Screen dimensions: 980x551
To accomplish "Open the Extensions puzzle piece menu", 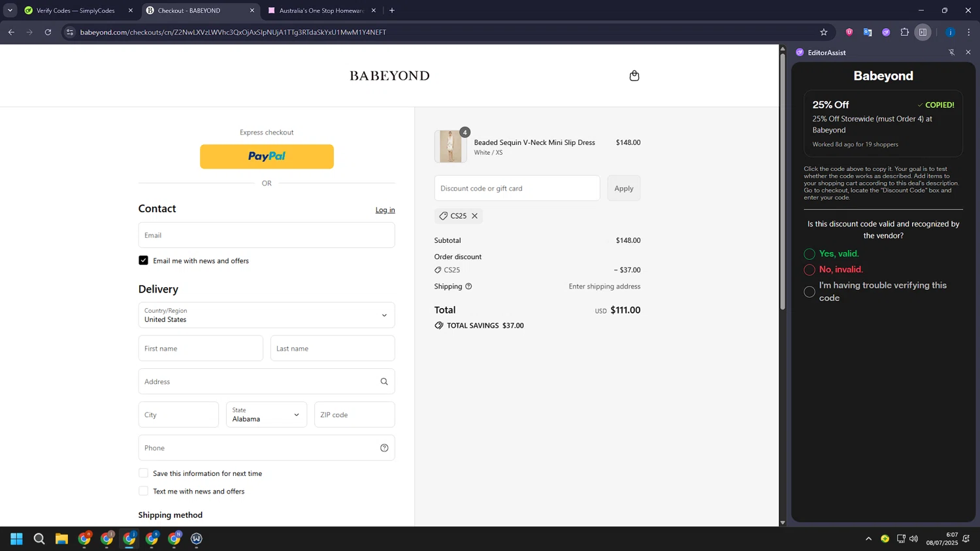I will (x=905, y=32).
